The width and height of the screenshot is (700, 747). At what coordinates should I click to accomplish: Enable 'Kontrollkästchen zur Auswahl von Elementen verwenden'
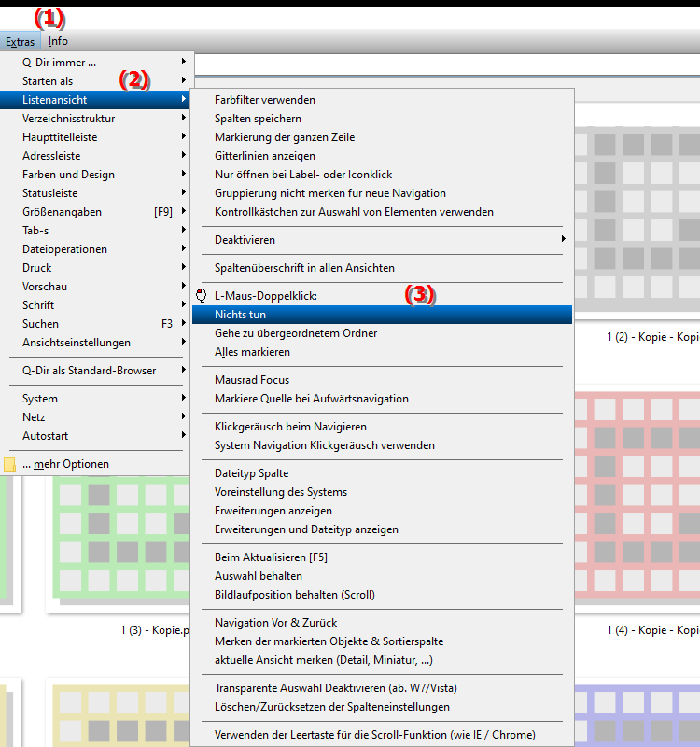click(x=382, y=212)
